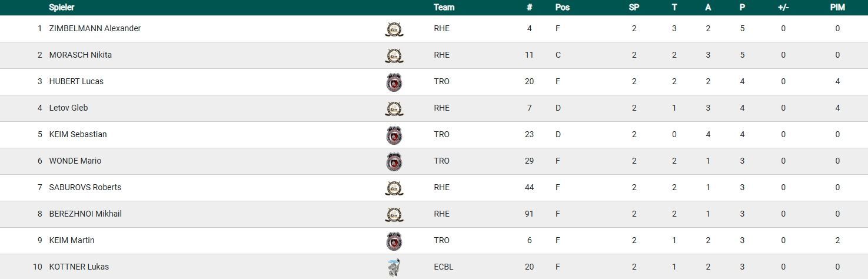Screen dimensions: 868x279
Task: Sort by the SP games played header
Action: pos(634,8)
